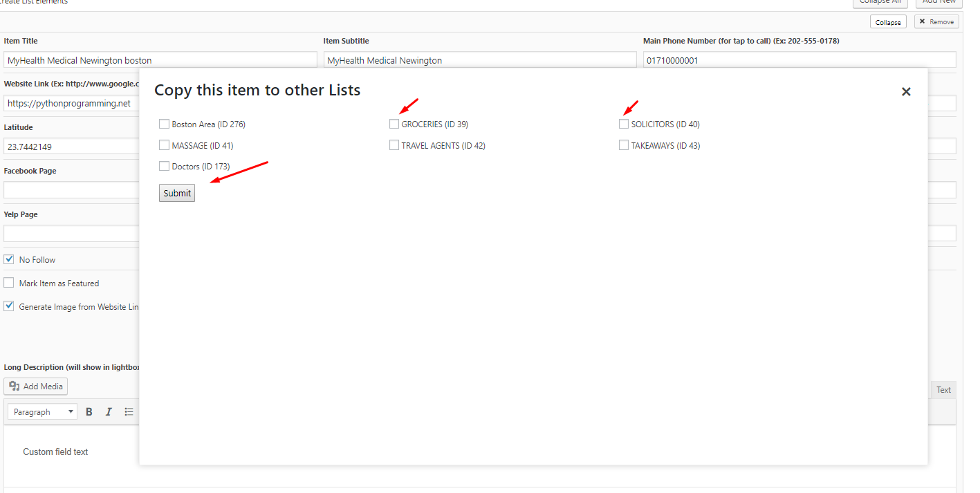Focus the Item Title field
This screenshot has height=493, width=980.
point(160,60)
